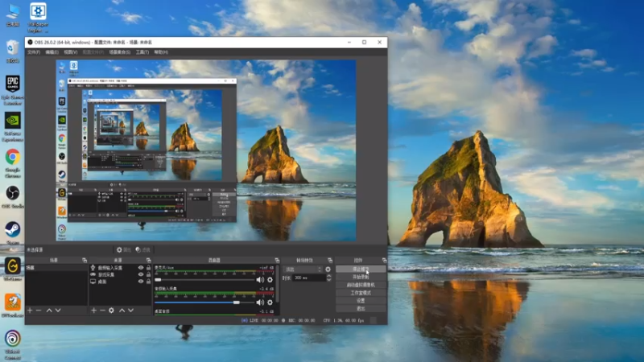Image resolution: width=644 pixels, height=362 pixels.
Task: Start the virtual camera
Action: pos(361,285)
